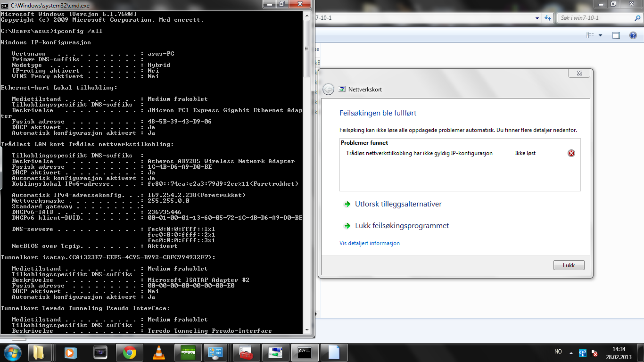
Task: Launch Google Chrome from taskbar
Action: (130, 353)
